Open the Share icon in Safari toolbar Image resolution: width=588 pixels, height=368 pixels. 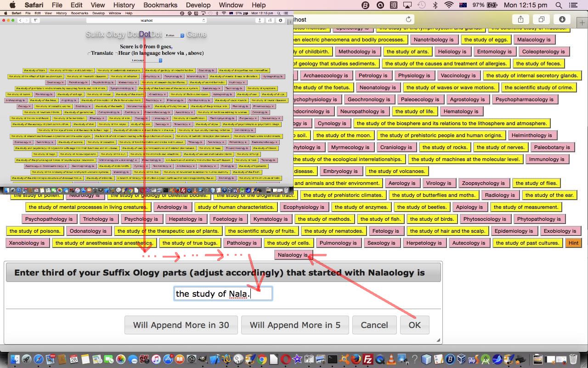point(520,19)
